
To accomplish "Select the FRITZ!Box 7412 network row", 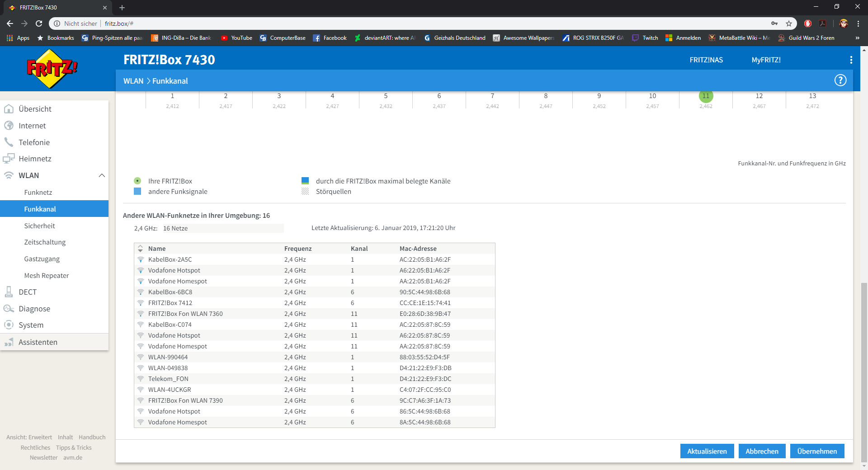I will (315, 303).
